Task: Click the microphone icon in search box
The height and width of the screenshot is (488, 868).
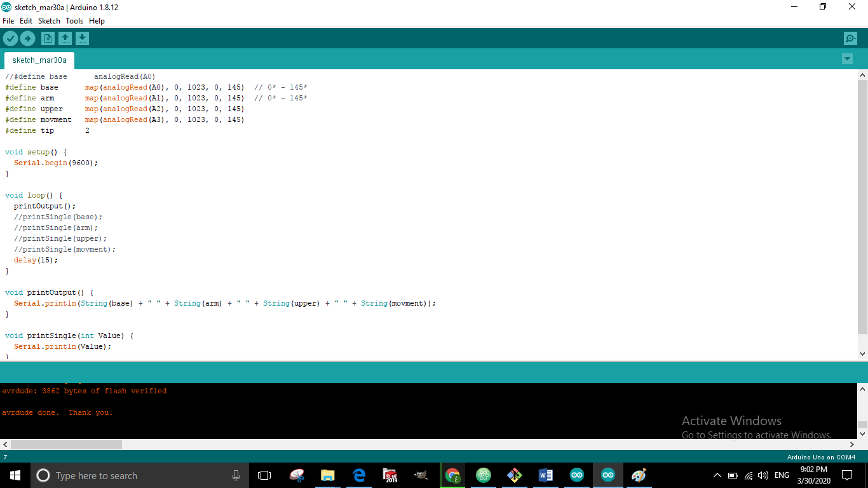Action: 236,475
